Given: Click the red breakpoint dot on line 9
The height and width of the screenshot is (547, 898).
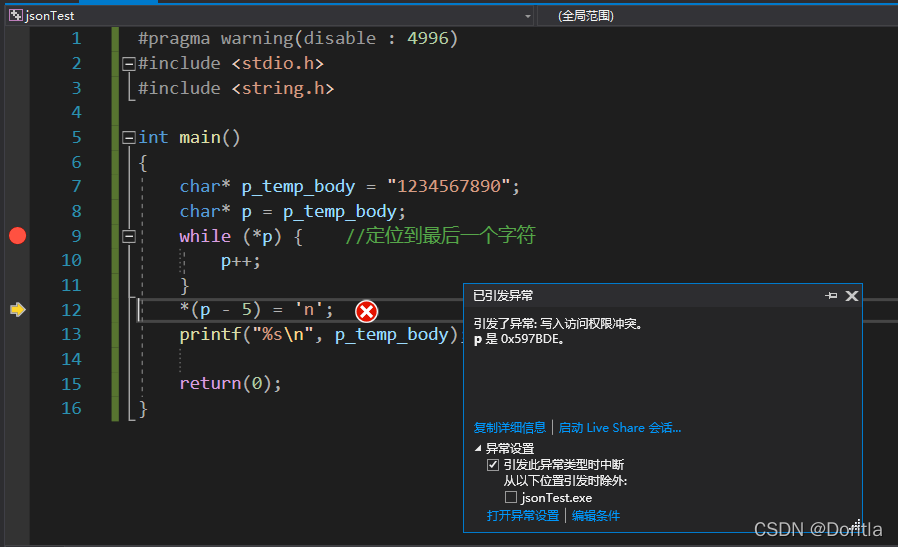Looking at the screenshot, I should (18, 235).
